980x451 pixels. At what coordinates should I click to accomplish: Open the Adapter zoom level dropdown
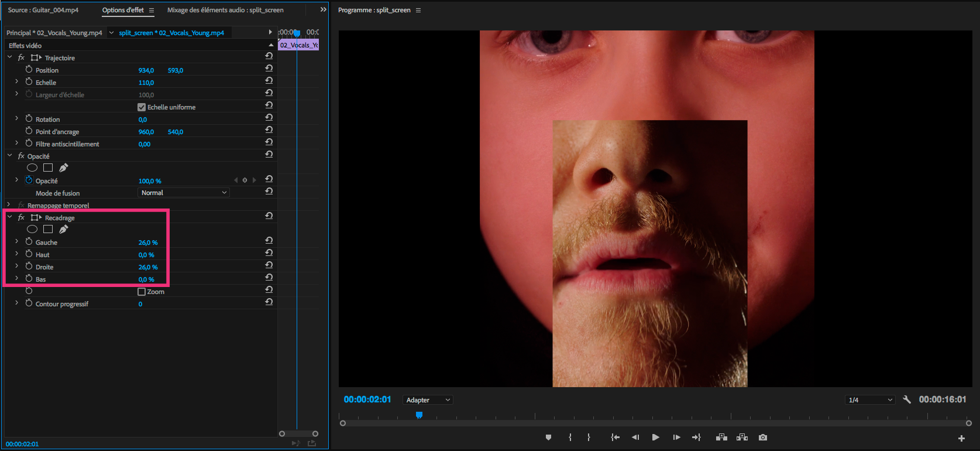coord(428,400)
